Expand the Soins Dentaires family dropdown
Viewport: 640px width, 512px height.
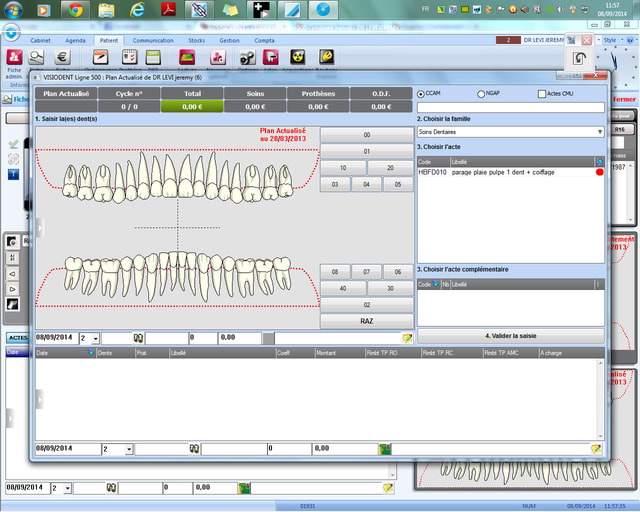point(599,131)
